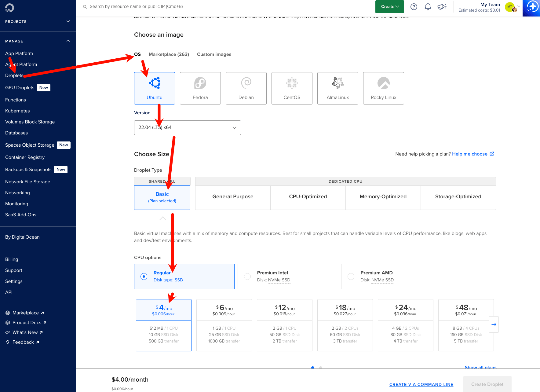Open the CREATE VIA COMMAND LINE link
The image size is (540, 392).
click(421, 384)
